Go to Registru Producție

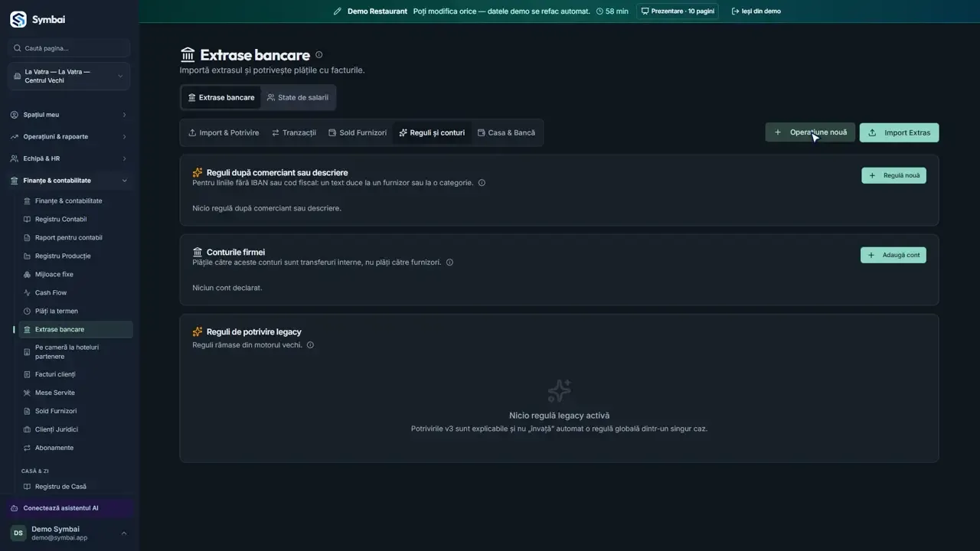point(76,256)
